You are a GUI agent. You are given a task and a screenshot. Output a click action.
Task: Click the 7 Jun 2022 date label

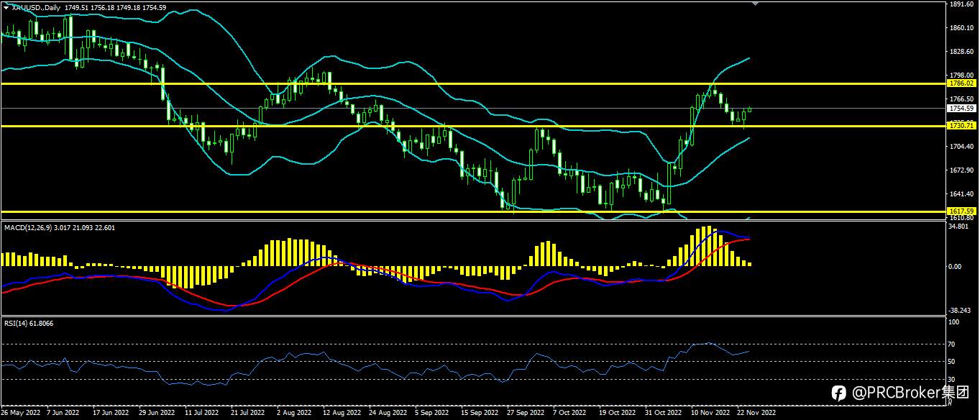[63, 414]
